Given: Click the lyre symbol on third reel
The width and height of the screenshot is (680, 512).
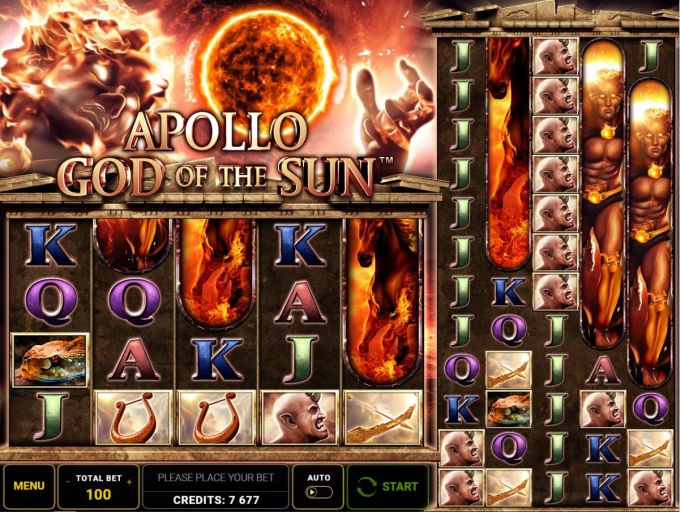Looking at the screenshot, I should coord(217,417).
